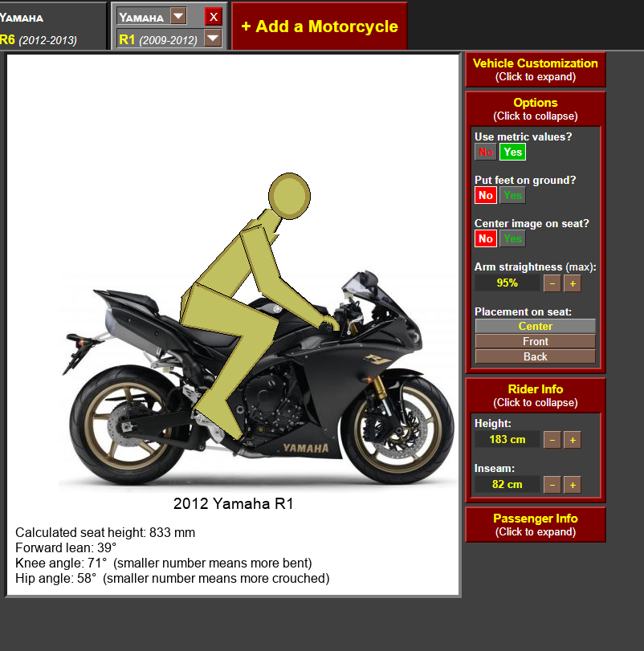Decrease arm straightness with minus button
The height and width of the screenshot is (651, 644).
point(552,283)
